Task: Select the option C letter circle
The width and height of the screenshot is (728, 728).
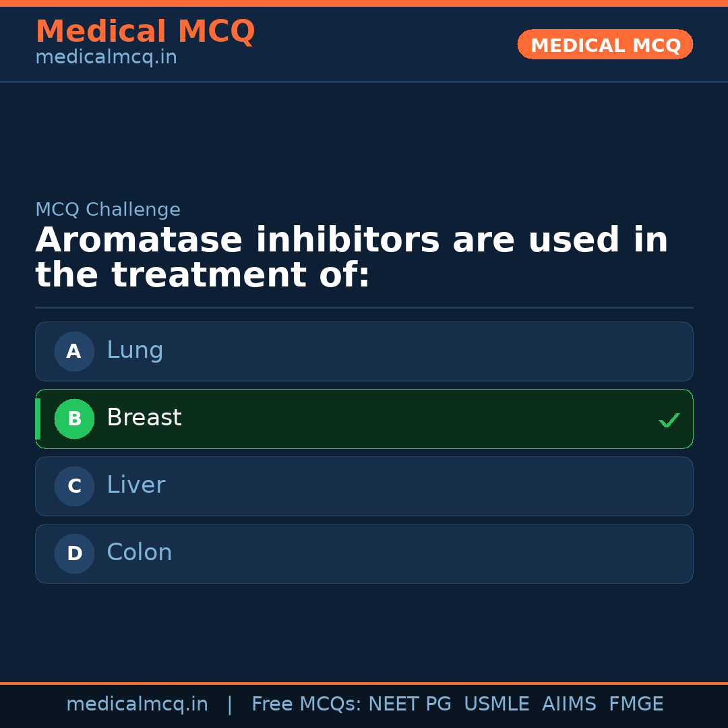Action: pyautogui.click(x=74, y=486)
